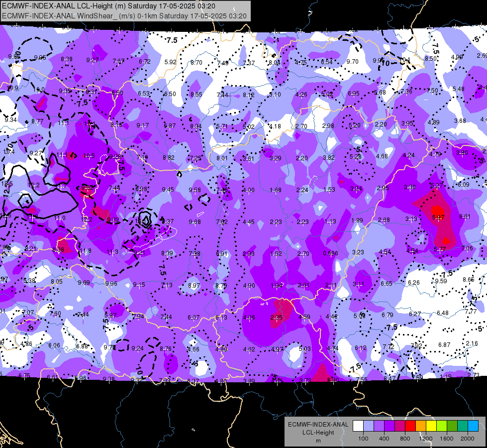Click the wind shear value 2.98

328,125
